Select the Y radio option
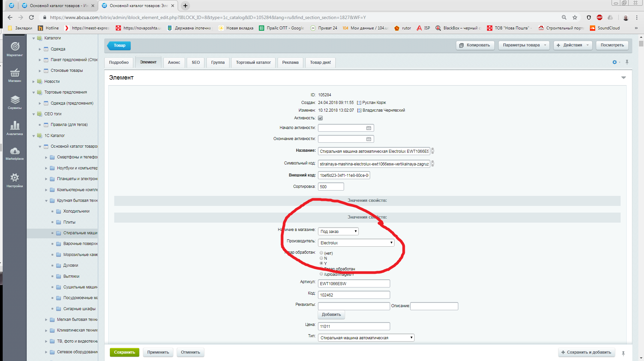 [x=321, y=263]
